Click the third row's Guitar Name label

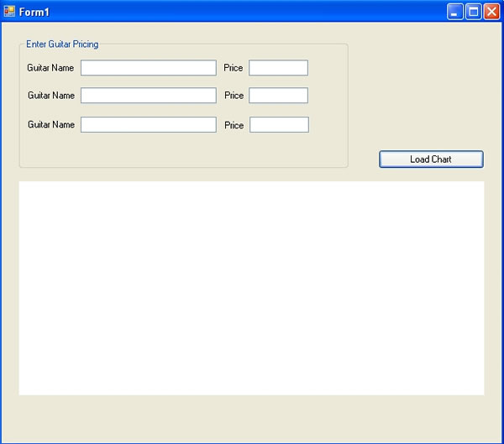point(50,125)
